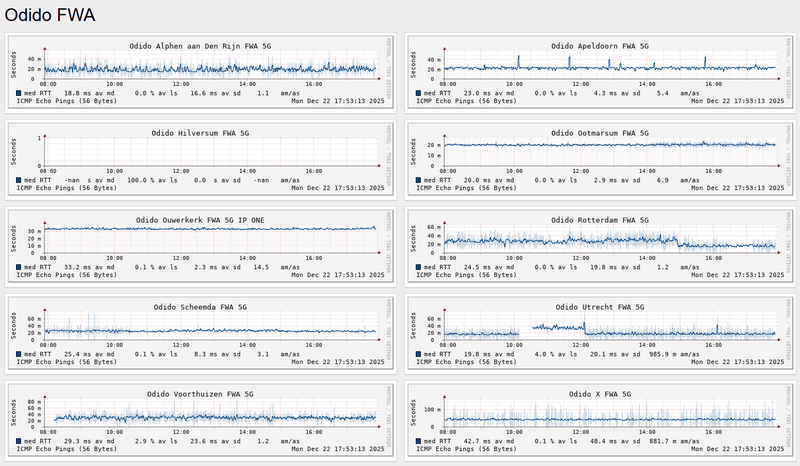Screen dimensions: 800x466
Task: Click the 19.8 ms av md value for Utrecht
Action: (x=489, y=354)
